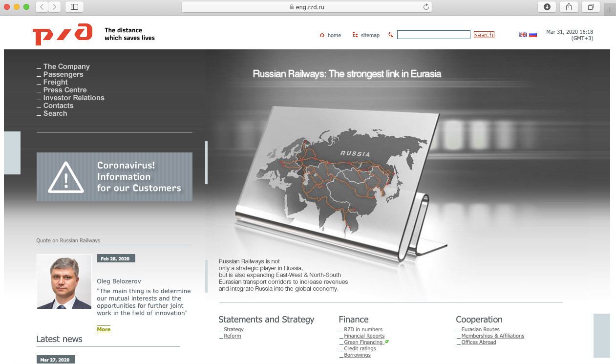616x364 pixels.
Task: Click the sitemap link text
Action: [370, 35]
